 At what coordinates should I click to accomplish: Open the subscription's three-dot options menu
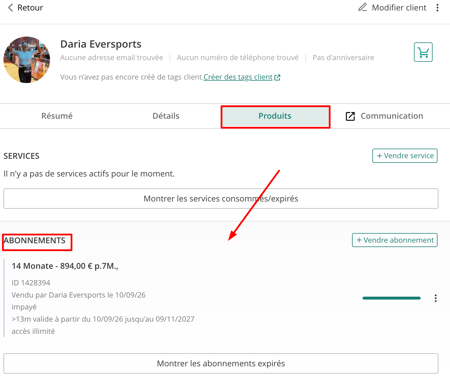[x=435, y=298]
